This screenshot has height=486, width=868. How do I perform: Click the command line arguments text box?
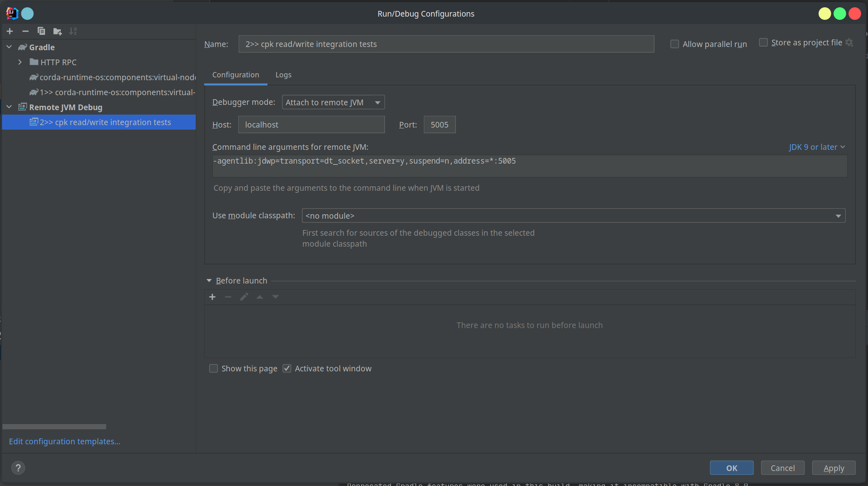[530, 166]
